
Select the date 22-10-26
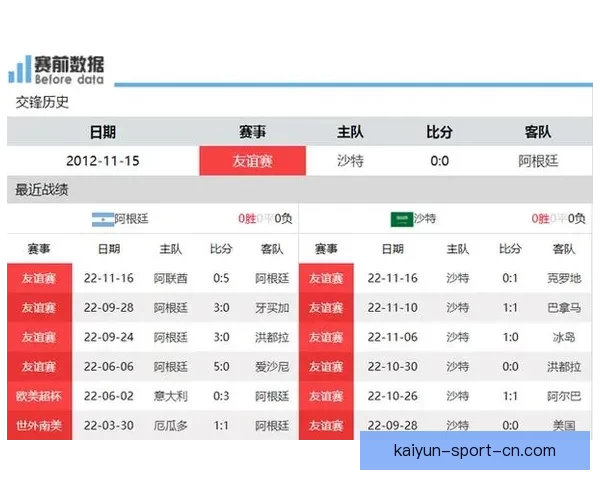(393, 396)
